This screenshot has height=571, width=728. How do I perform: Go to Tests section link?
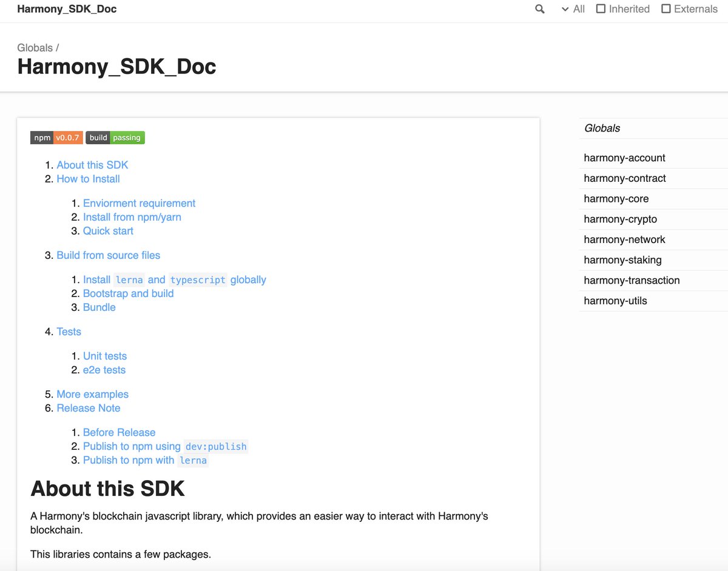pos(69,332)
